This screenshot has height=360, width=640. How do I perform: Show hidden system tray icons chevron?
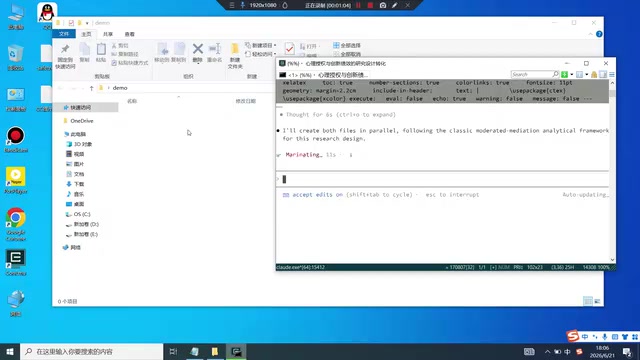click(x=547, y=351)
